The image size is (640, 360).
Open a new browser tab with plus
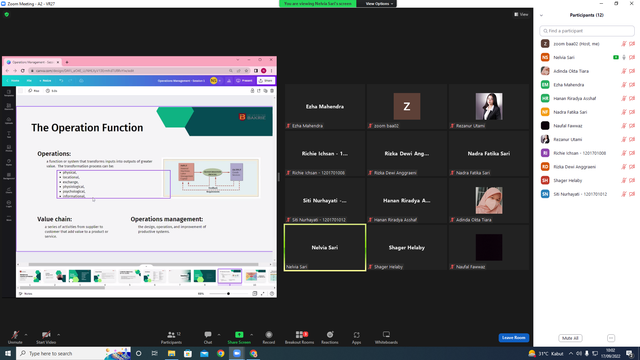[x=67, y=62]
